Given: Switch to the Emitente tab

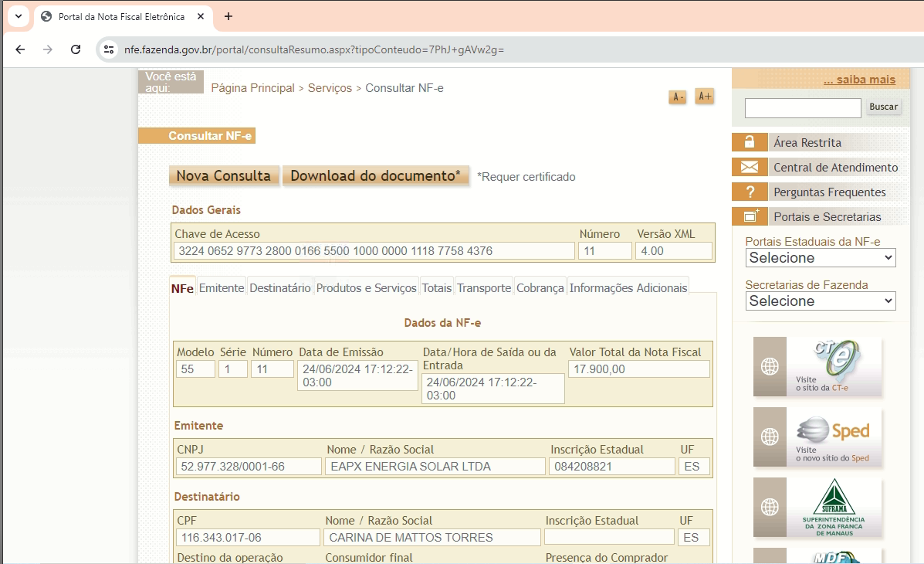Looking at the screenshot, I should click(222, 287).
